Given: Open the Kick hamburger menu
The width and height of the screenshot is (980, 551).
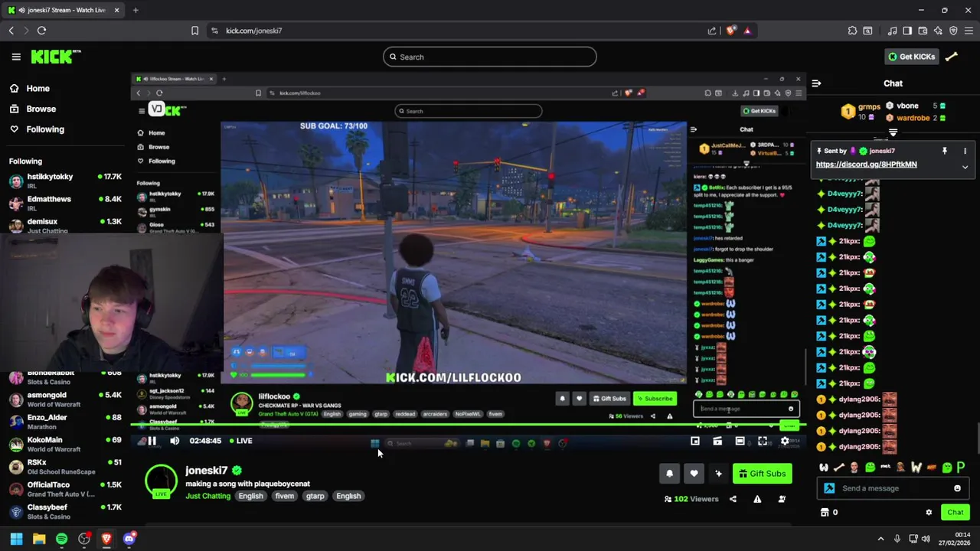Looking at the screenshot, I should [x=16, y=57].
